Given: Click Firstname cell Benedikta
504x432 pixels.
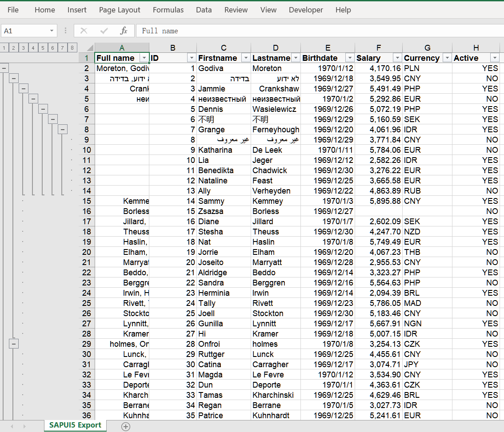Looking at the screenshot, I should click(x=224, y=170).
